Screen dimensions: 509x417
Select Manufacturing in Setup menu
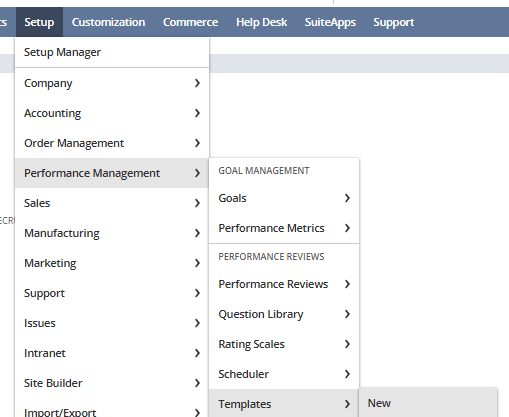point(112,233)
